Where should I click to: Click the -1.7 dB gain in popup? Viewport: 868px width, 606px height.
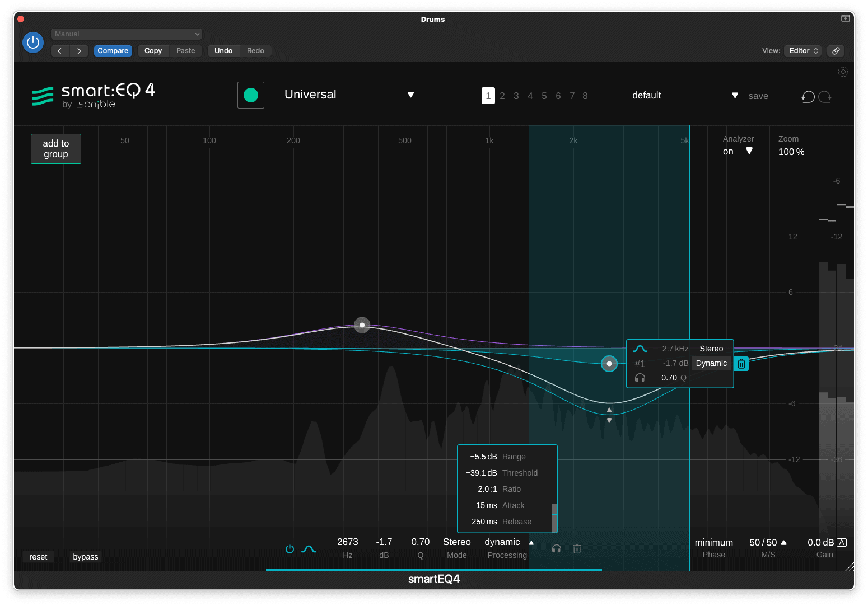(x=675, y=364)
